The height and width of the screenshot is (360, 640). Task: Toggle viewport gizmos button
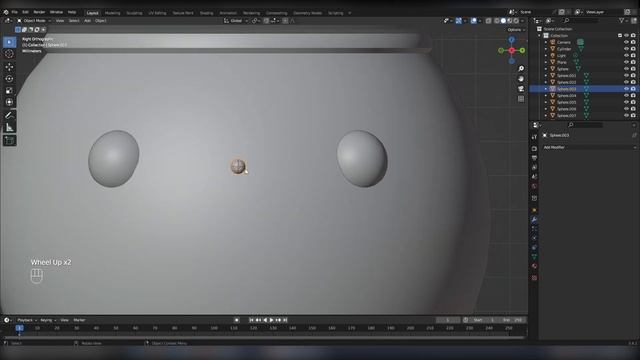tap(459, 20)
